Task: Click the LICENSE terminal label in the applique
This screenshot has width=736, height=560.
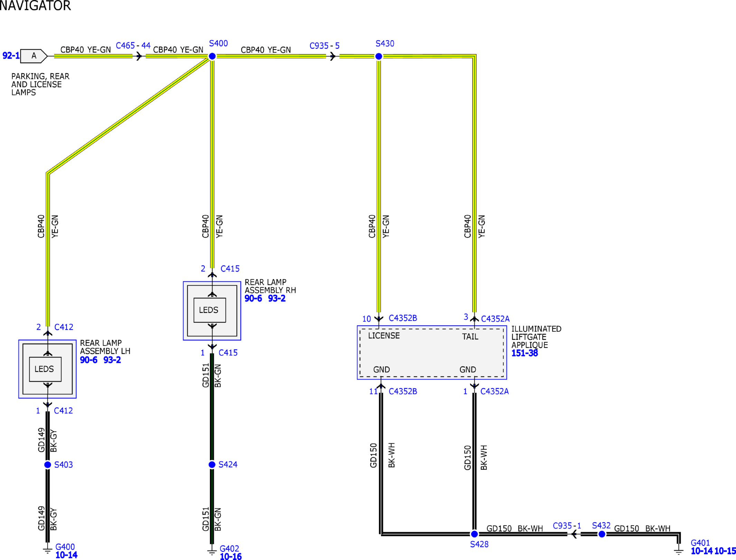Action: click(384, 336)
